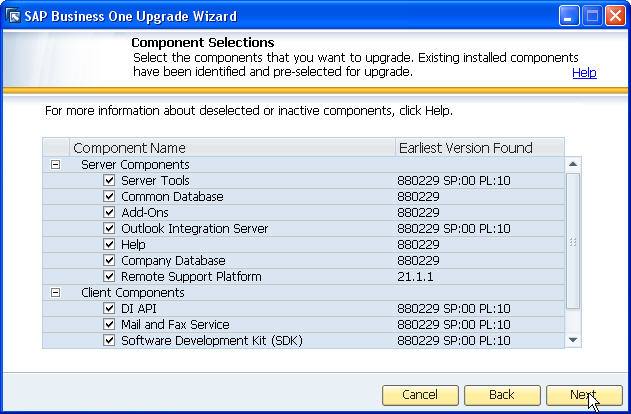
Task: Go Back to the previous step
Action: [502, 395]
